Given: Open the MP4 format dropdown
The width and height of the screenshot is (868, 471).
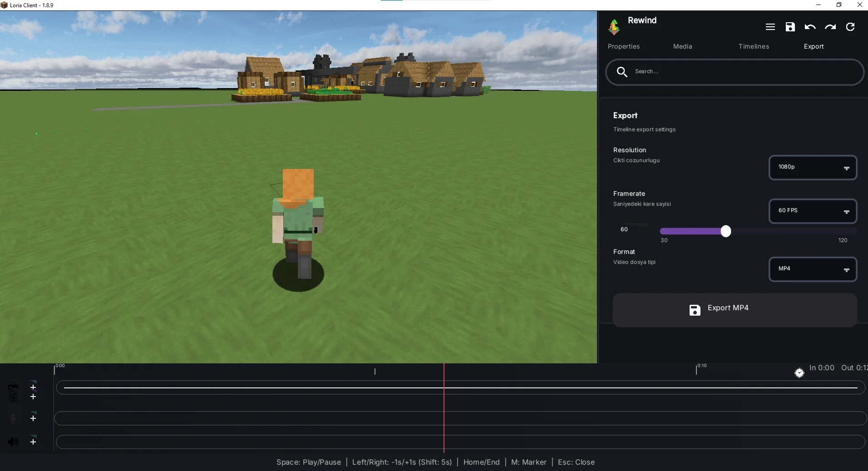Looking at the screenshot, I should point(813,269).
